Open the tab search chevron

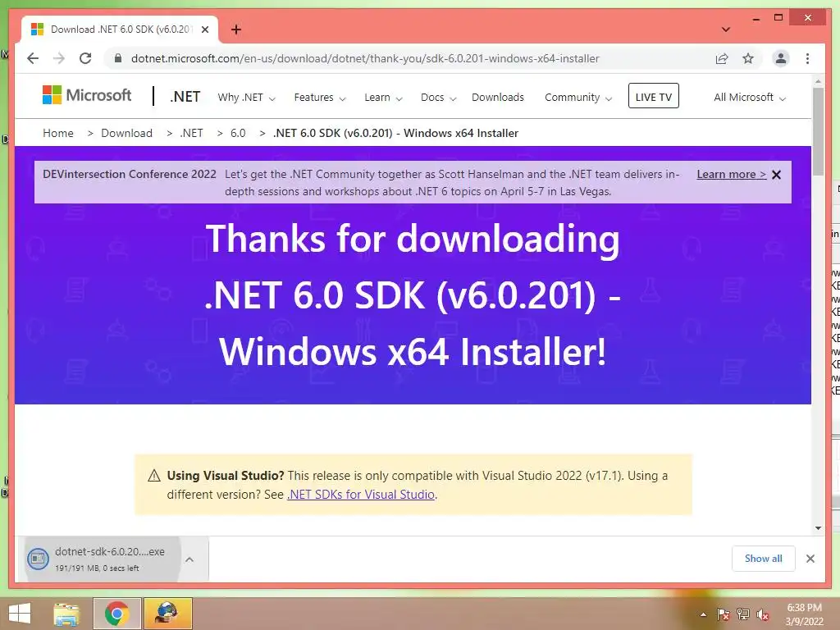(725, 30)
